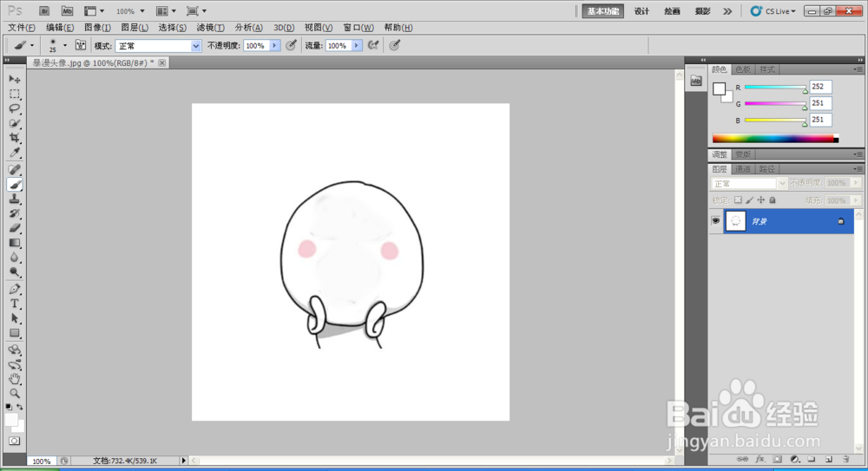
Task: Click the G value input field
Action: 820,103
